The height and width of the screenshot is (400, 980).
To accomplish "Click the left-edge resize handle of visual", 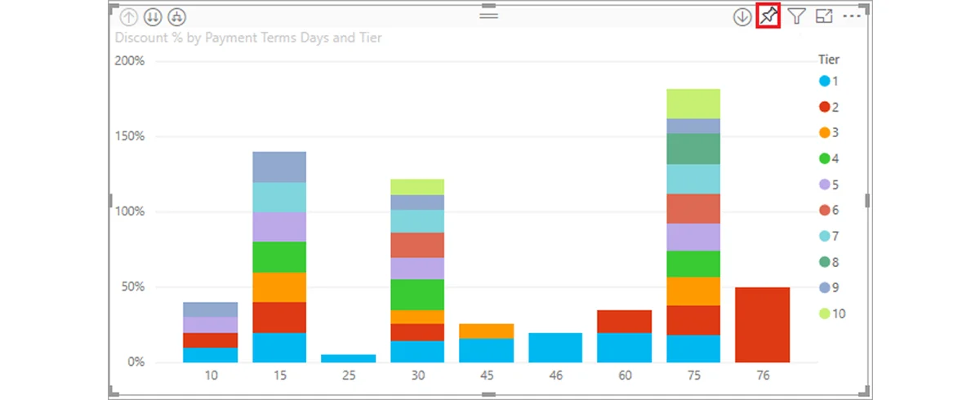I will pyautogui.click(x=110, y=201).
